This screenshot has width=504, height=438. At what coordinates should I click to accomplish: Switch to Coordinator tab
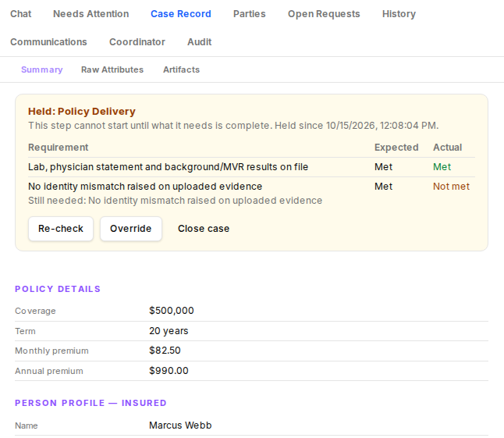pyautogui.click(x=137, y=42)
